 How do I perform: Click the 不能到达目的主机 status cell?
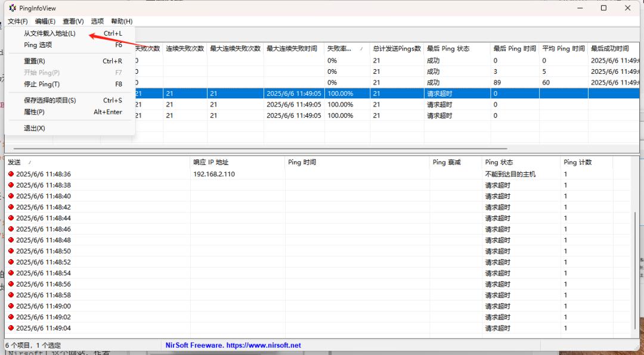tap(510, 174)
